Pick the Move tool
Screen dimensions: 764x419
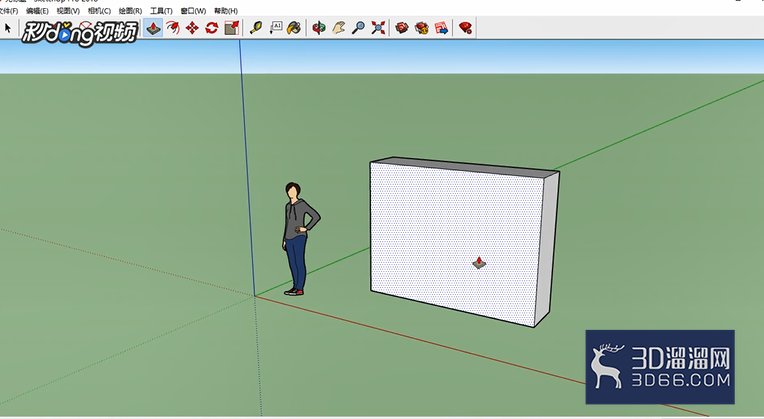(x=192, y=28)
